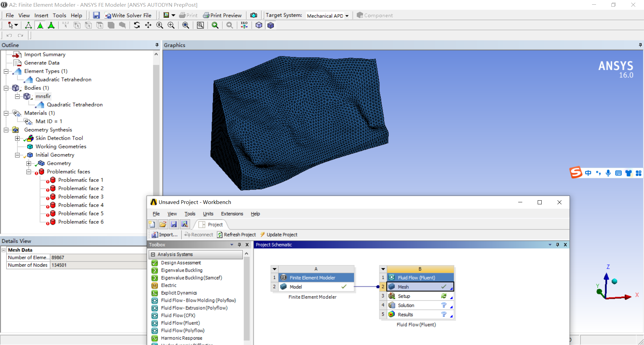Open the Workbench File menu
Image resolution: width=644 pixels, height=345 pixels.
[x=156, y=214]
